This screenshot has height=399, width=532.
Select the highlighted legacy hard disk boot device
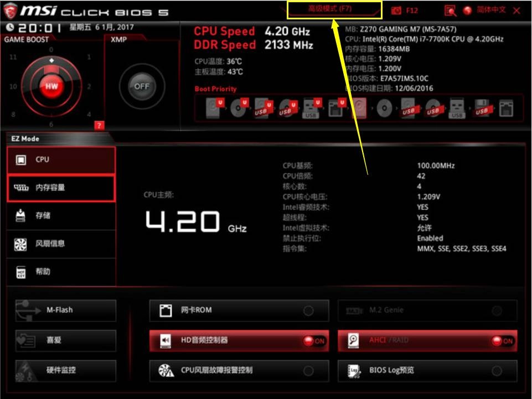click(x=359, y=108)
